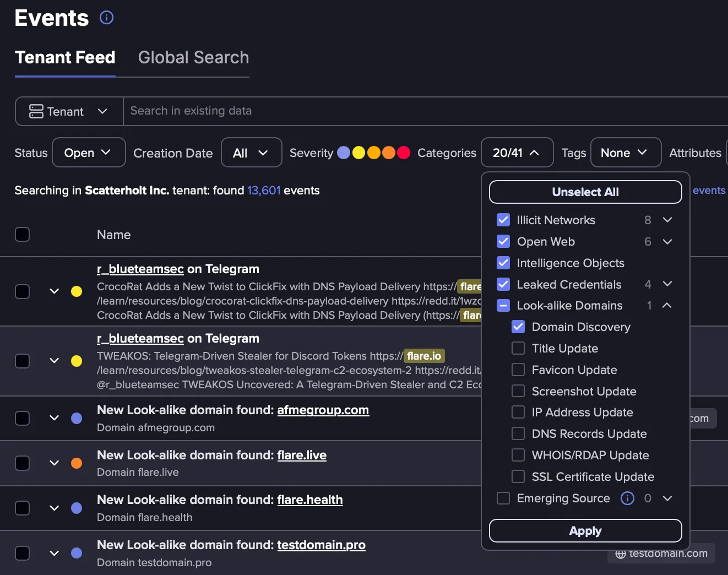The width and height of the screenshot is (728, 575).
Task: Check WHOIS/RDAP Update option
Action: [x=518, y=455]
